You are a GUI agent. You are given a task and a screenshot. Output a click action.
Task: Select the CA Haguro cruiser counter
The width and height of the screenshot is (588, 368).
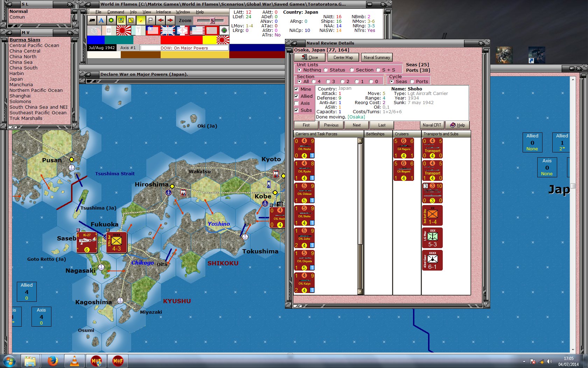pyautogui.click(x=404, y=148)
